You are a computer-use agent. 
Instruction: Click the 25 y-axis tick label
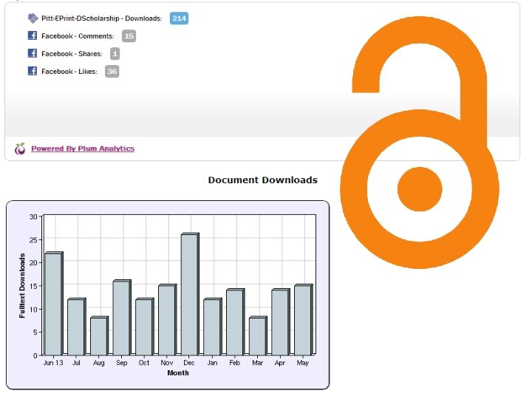tap(33, 240)
